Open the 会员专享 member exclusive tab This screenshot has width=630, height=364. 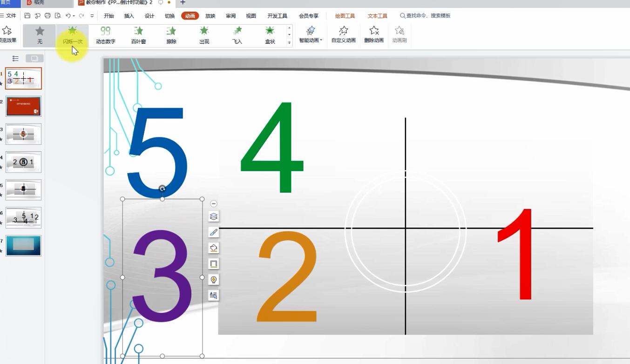point(309,16)
